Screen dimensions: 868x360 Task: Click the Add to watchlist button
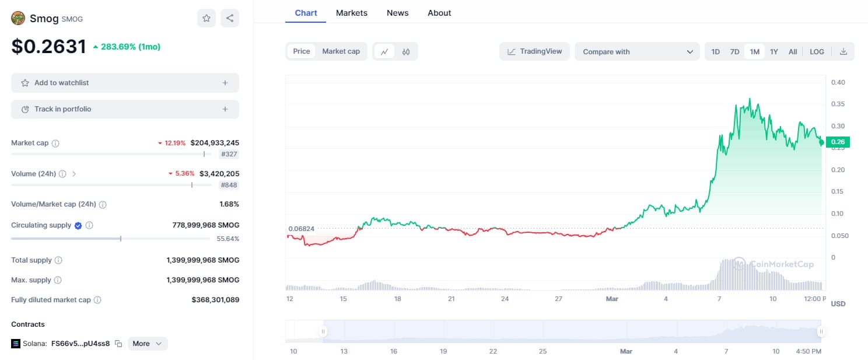[125, 83]
